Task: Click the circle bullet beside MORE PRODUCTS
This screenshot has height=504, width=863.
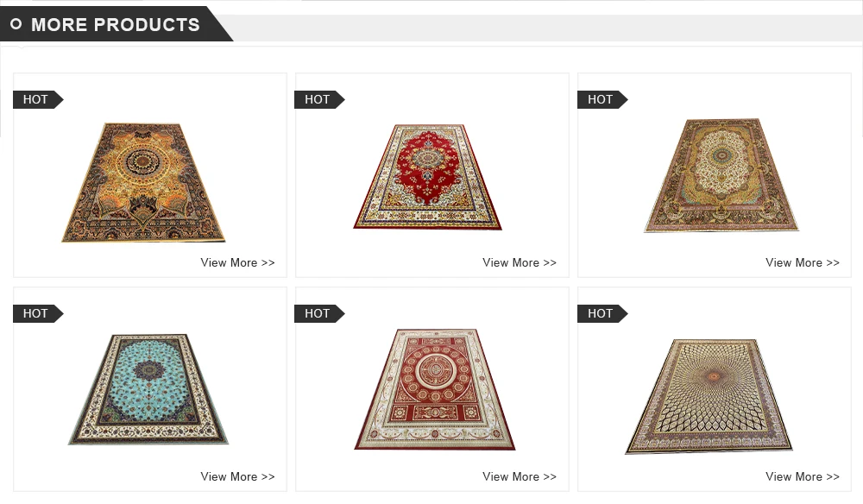Action: coord(16,24)
